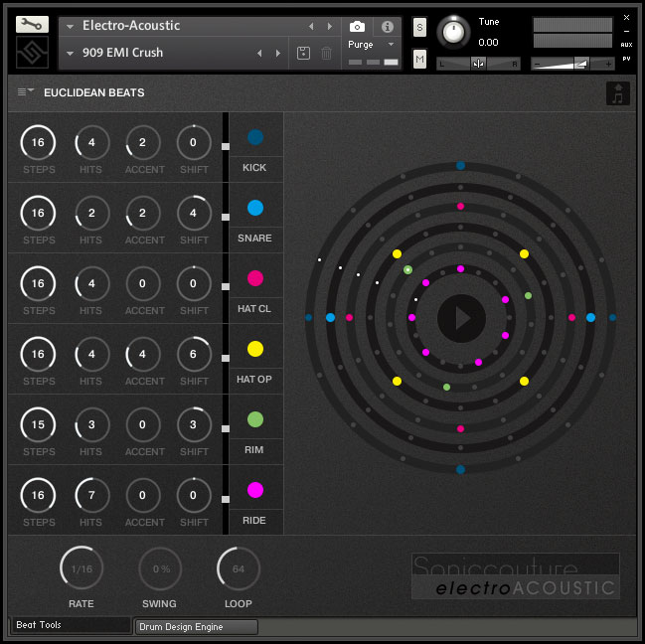Click the SNARE SHIFT knob showing 4
This screenshot has height=644, width=645.
(194, 213)
